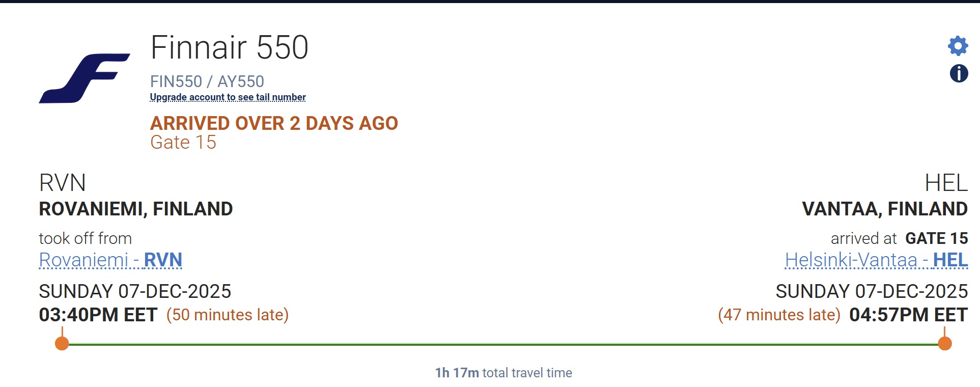Click the 1h 17m total travel time

coord(503,373)
